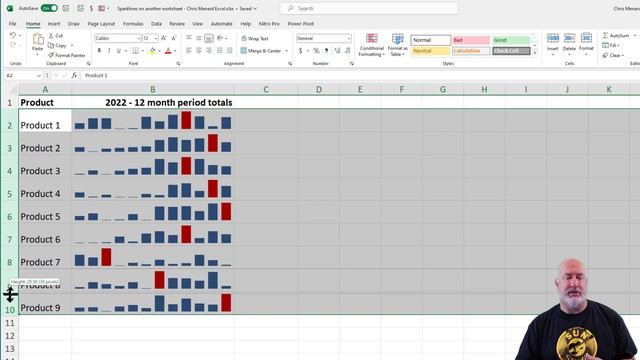Click the Orientation text-angle icon
This screenshot has width=640, height=360.
click(220, 38)
